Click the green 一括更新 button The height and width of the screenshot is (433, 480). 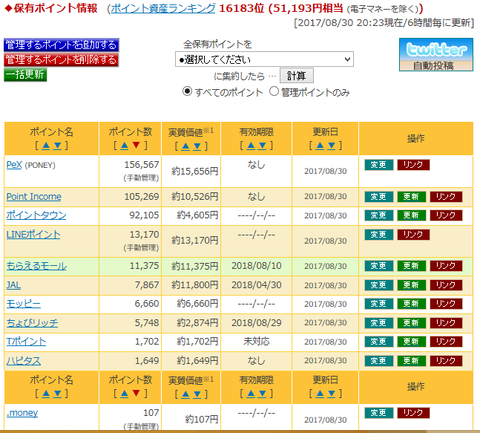25,75
